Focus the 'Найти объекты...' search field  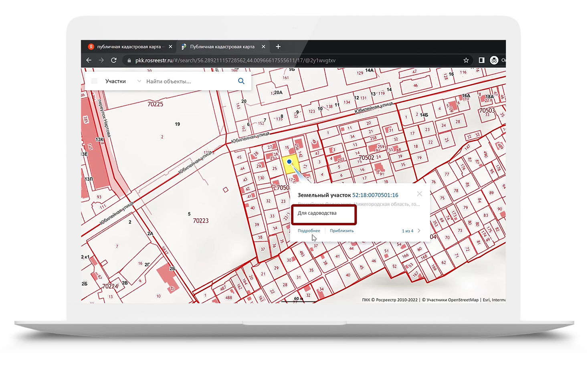pyautogui.click(x=190, y=81)
